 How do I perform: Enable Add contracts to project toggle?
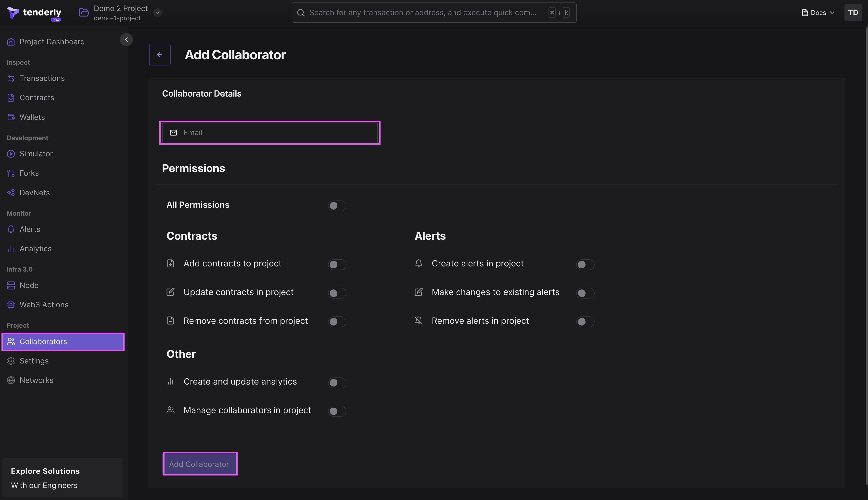pyautogui.click(x=337, y=264)
